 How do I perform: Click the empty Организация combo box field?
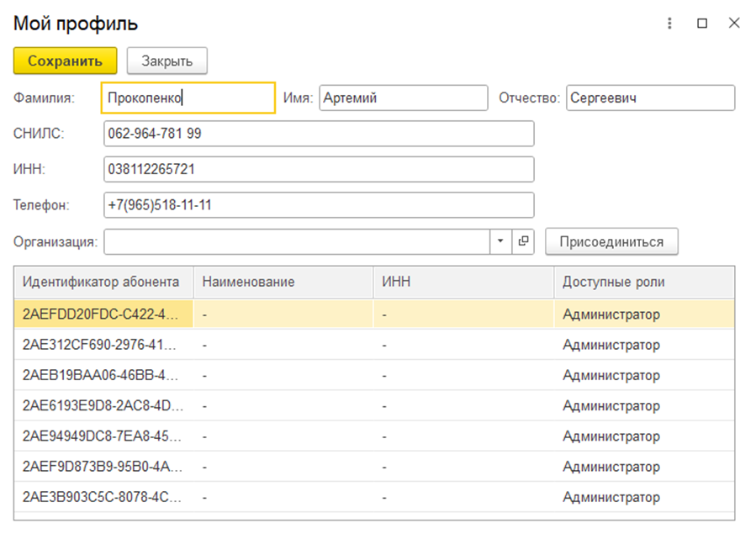pos(297,241)
